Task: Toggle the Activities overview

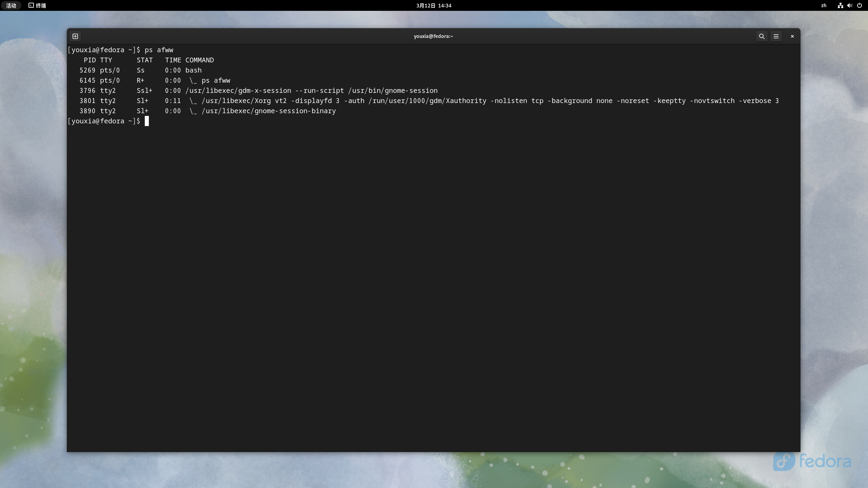Action: (11, 5)
